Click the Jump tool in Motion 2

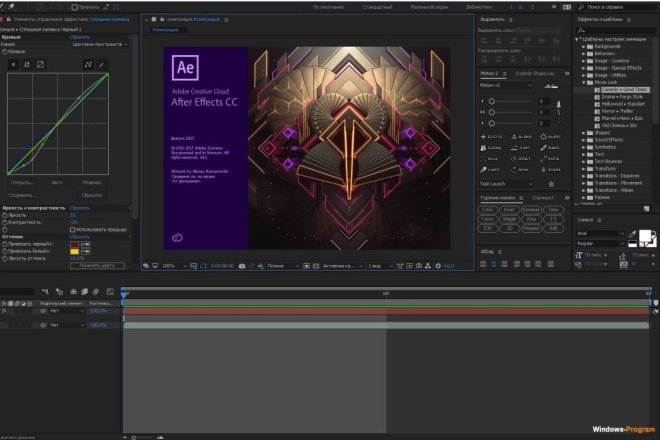pyautogui.click(x=521, y=148)
